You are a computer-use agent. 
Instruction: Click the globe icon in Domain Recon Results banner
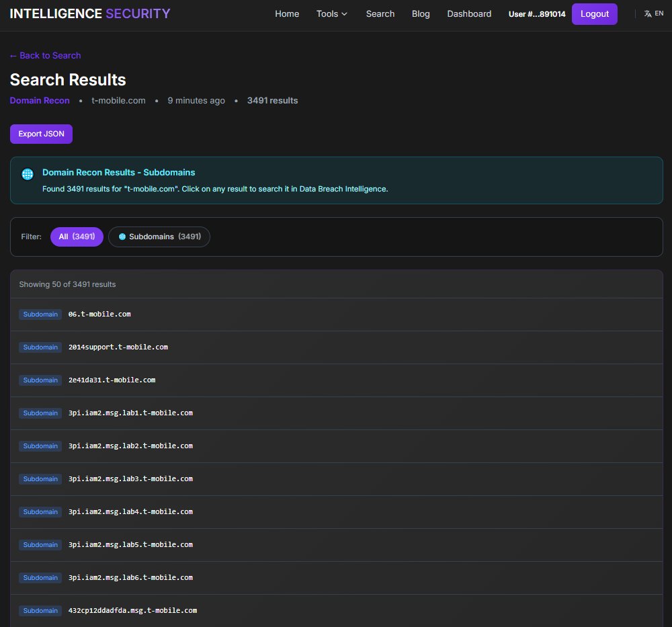pos(28,174)
